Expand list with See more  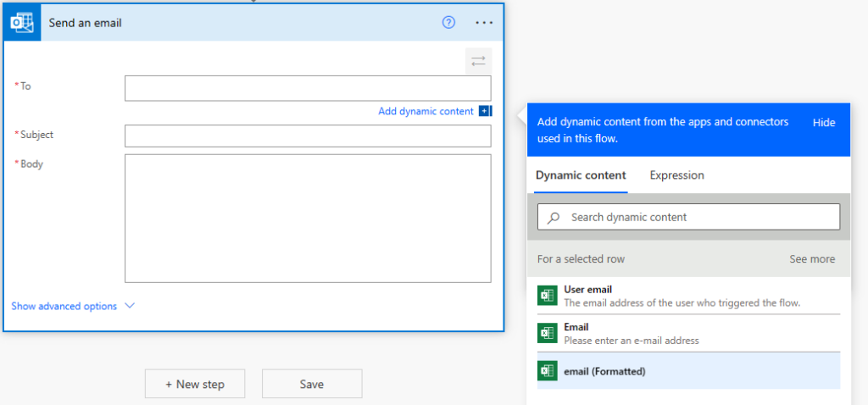(811, 259)
